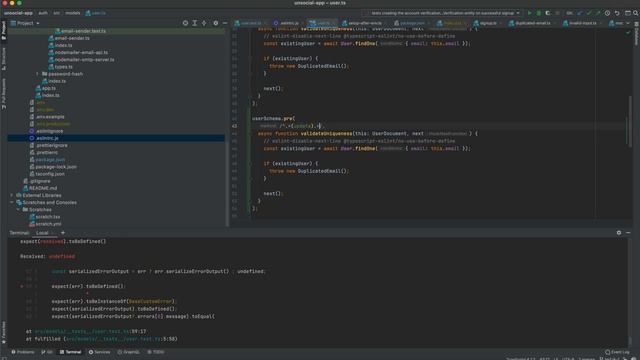The width and height of the screenshot is (640, 360).
Task: Open the Git tool window button
Action: [x=47, y=352]
